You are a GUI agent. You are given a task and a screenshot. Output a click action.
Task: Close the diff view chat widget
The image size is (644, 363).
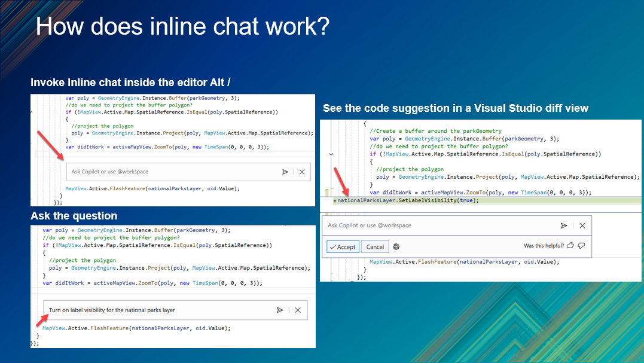click(582, 226)
